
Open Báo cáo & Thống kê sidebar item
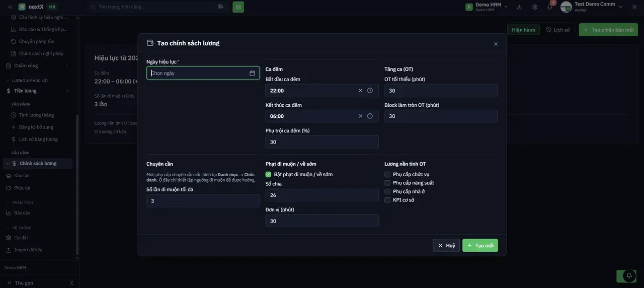38,29
